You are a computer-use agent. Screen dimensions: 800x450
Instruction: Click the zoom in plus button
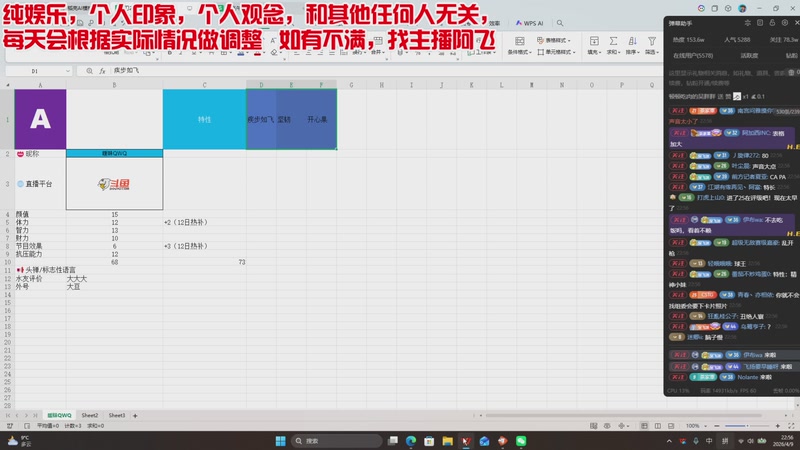click(x=778, y=426)
